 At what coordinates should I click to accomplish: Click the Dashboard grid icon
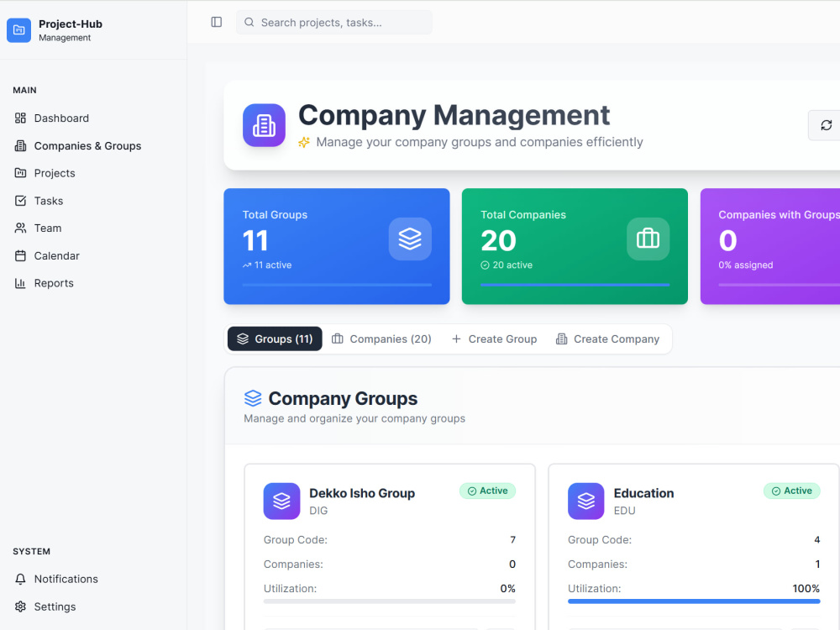pyautogui.click(x=20, y=118)
